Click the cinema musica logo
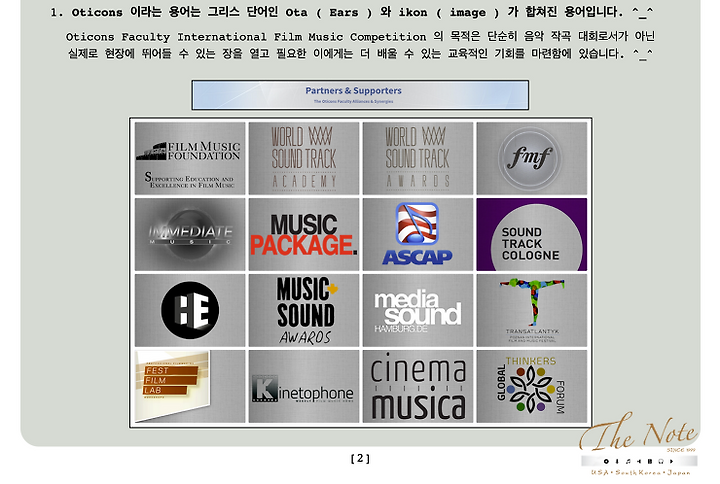This screenshot has height=484, width=720. [418, 387]
